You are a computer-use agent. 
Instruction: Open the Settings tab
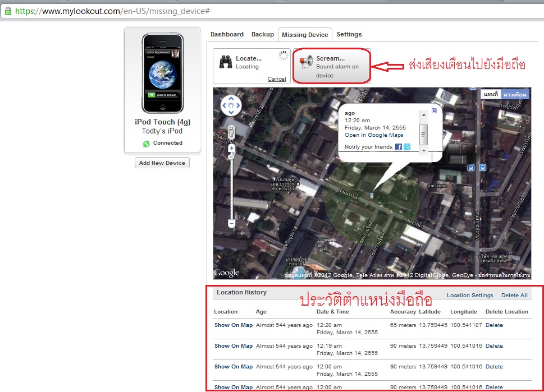tap(349, 35)
